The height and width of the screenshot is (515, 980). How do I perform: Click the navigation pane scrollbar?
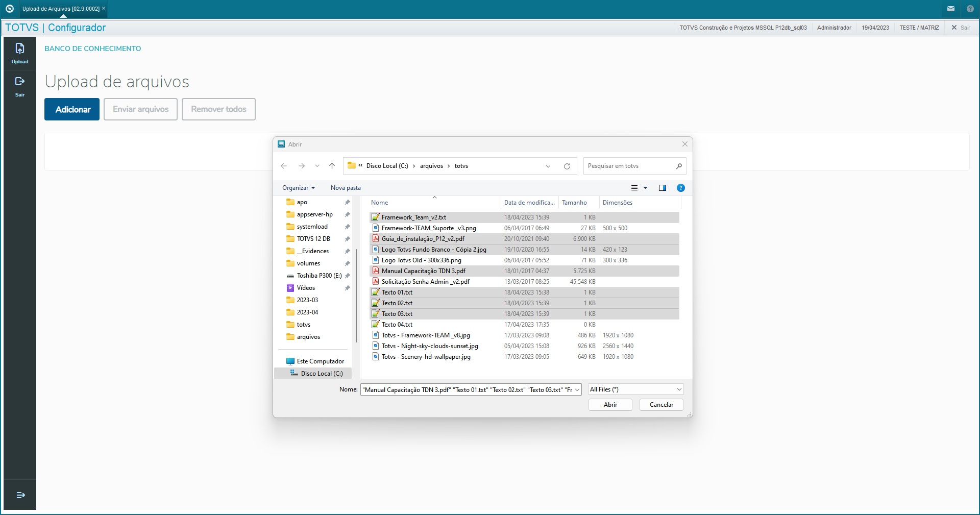coord(356,295)
